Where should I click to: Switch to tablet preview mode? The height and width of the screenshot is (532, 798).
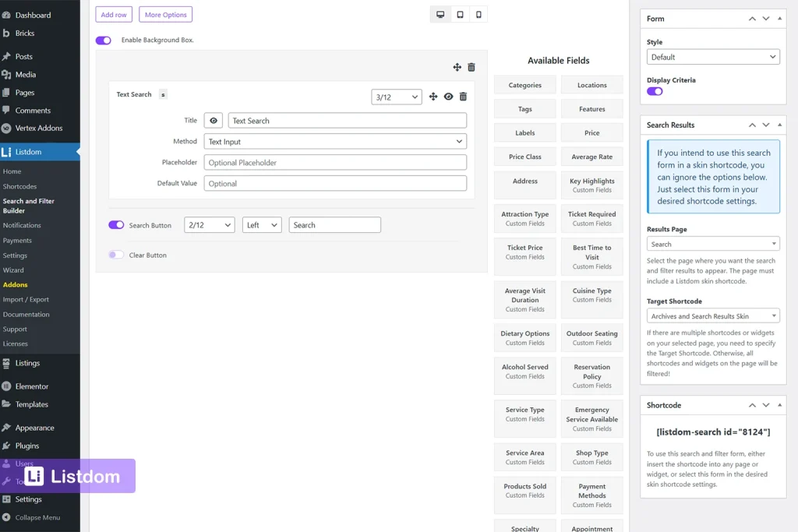[459, 15]
